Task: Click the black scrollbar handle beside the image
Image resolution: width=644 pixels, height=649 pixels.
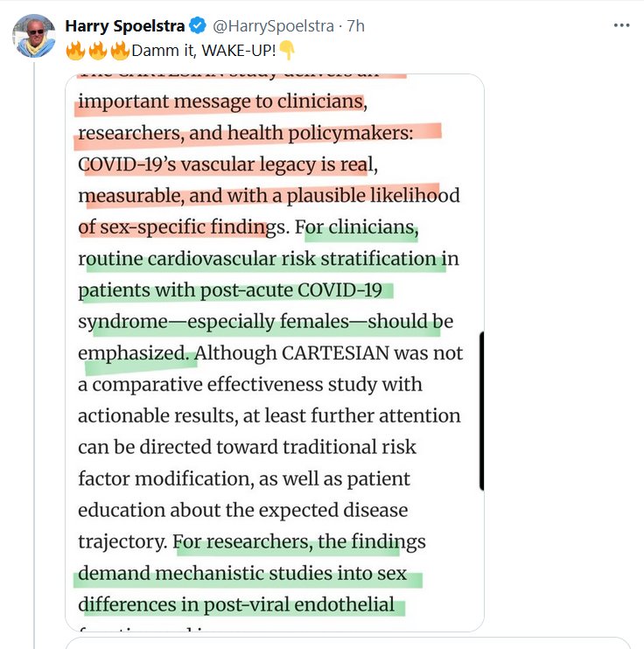Action: coord(481,411)
